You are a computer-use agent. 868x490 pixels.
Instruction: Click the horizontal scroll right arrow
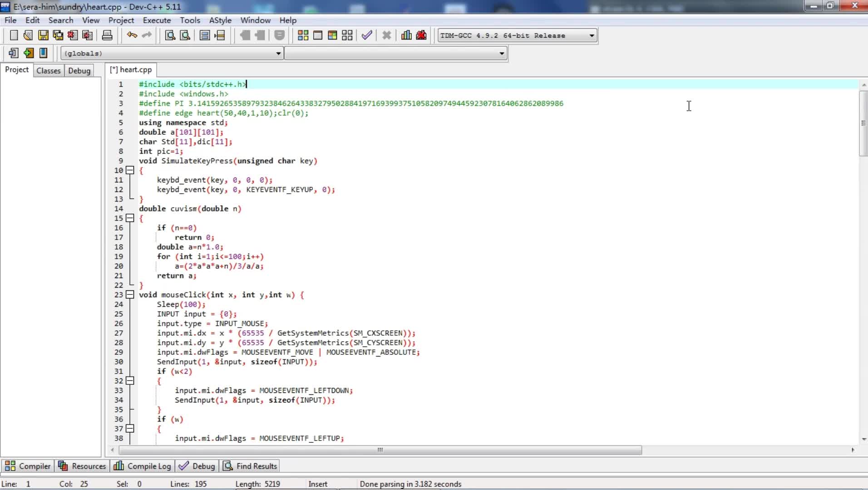tap(853, 450)
